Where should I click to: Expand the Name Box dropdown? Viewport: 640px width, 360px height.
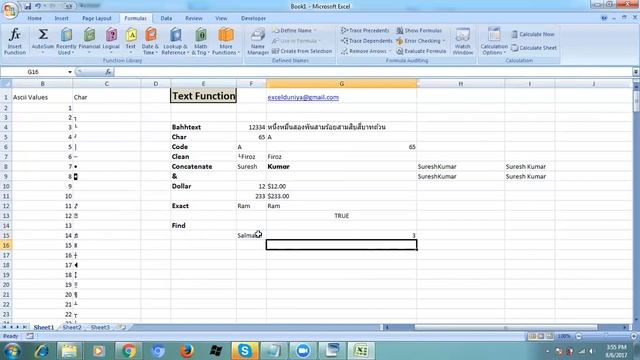70,72
